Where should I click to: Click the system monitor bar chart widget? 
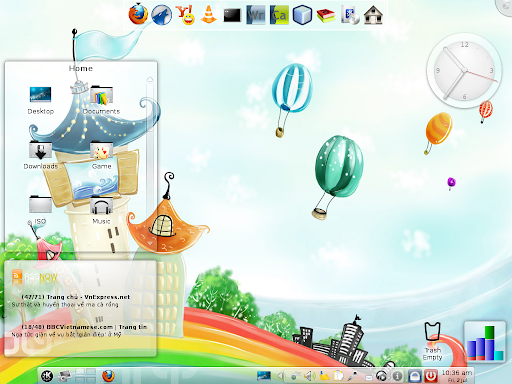coord(485,342)
